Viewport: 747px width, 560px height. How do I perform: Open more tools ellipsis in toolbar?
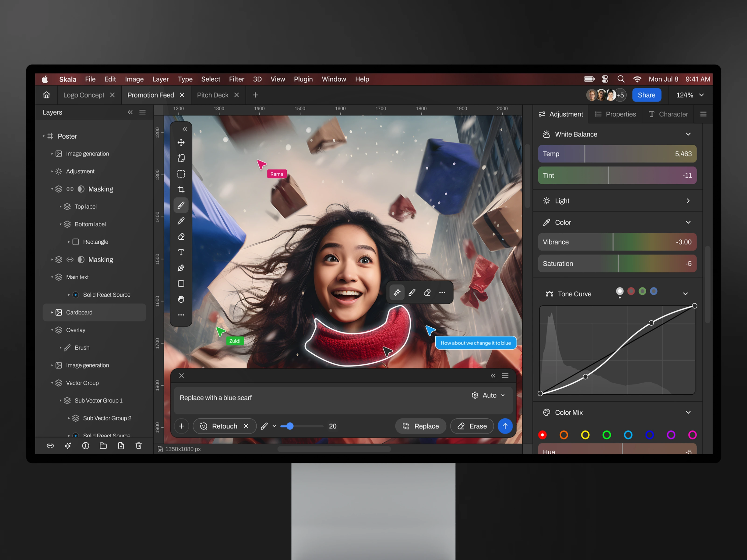pyautogui.click(x=181, y=315)
